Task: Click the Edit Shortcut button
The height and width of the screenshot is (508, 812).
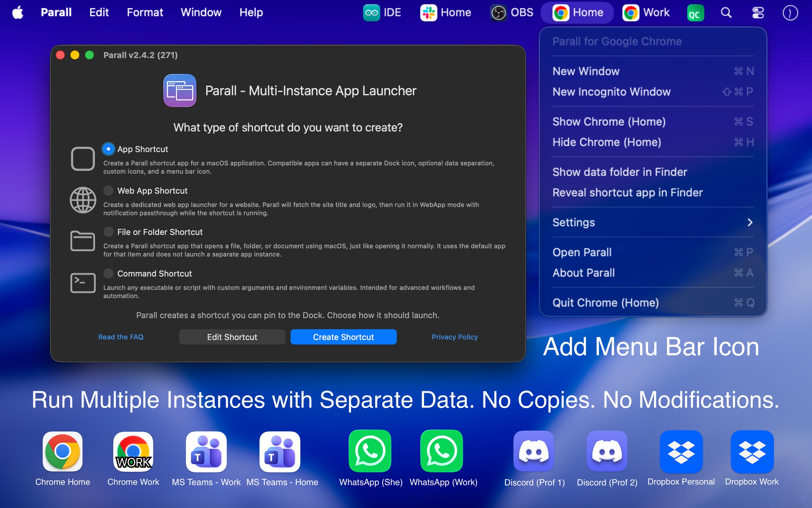Action: click(232, 337)
